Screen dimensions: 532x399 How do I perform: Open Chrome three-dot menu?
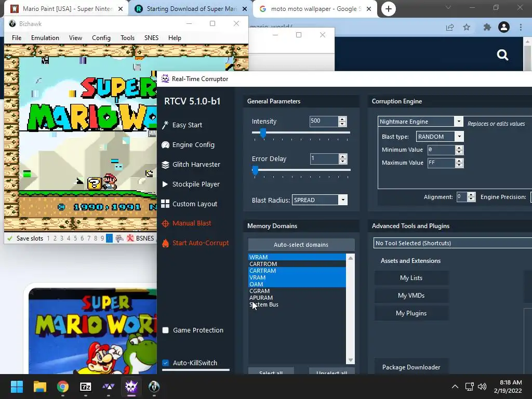pos(521,27)
